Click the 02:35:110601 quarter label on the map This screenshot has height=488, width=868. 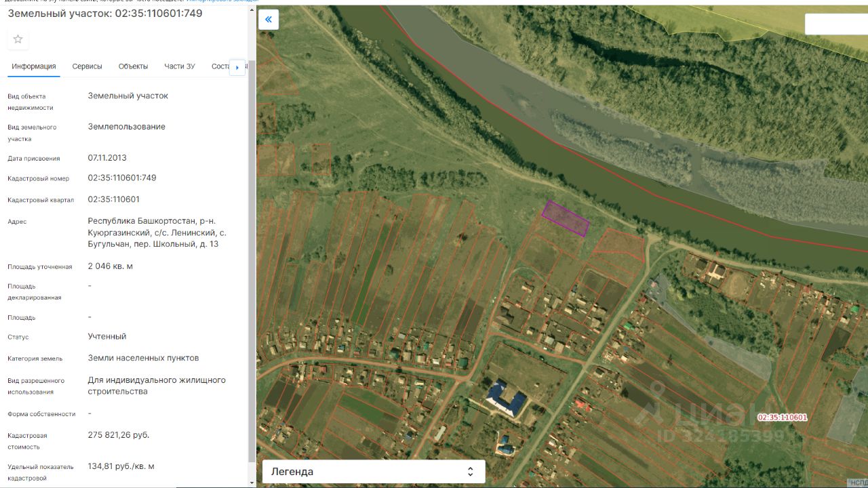[782, 418]
